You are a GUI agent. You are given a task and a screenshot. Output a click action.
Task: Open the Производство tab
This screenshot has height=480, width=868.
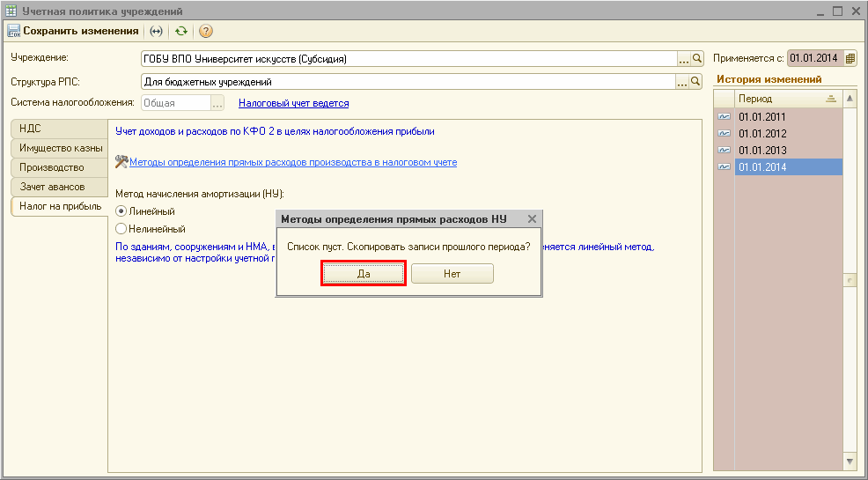pos(60,167)
